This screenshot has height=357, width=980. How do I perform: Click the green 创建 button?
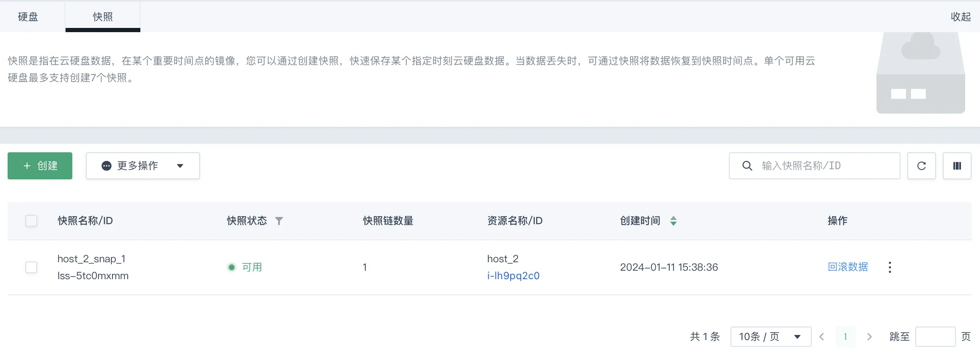point(40,166)
